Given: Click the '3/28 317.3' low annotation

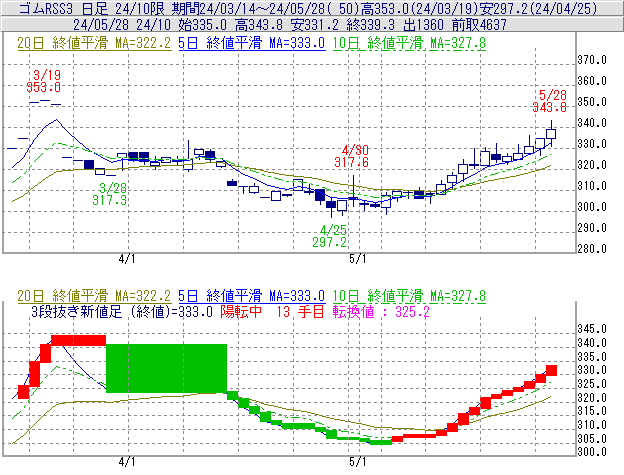Looking at the screenshot, I should click(110, 194).
